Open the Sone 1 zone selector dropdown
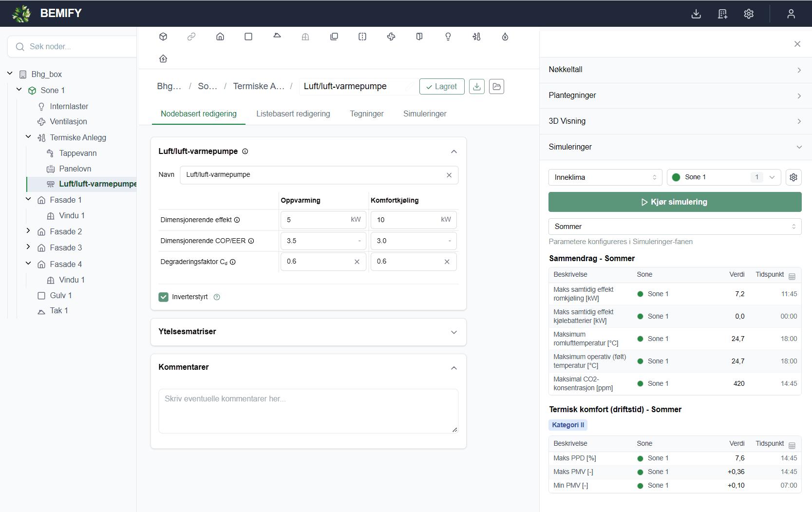 tap(724, 177)
